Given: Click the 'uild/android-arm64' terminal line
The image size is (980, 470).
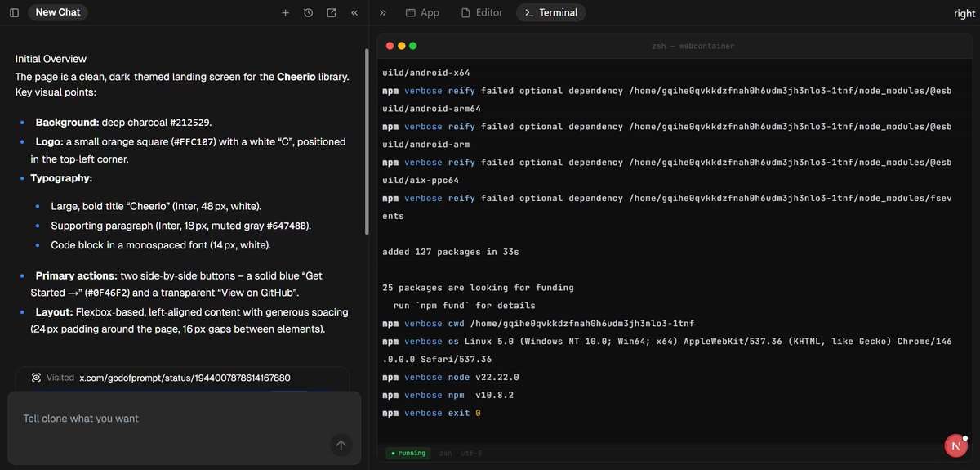Looking at the screenshot, I should tap(431, 109).
